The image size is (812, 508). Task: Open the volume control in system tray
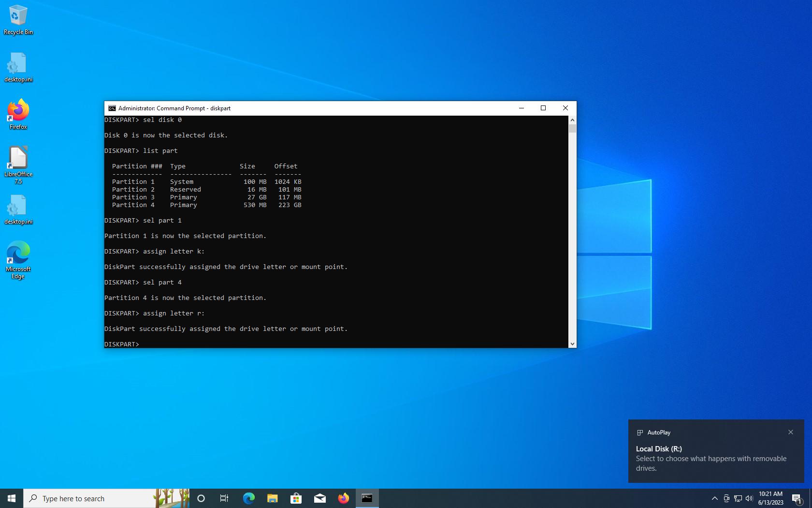pos(749,498)
